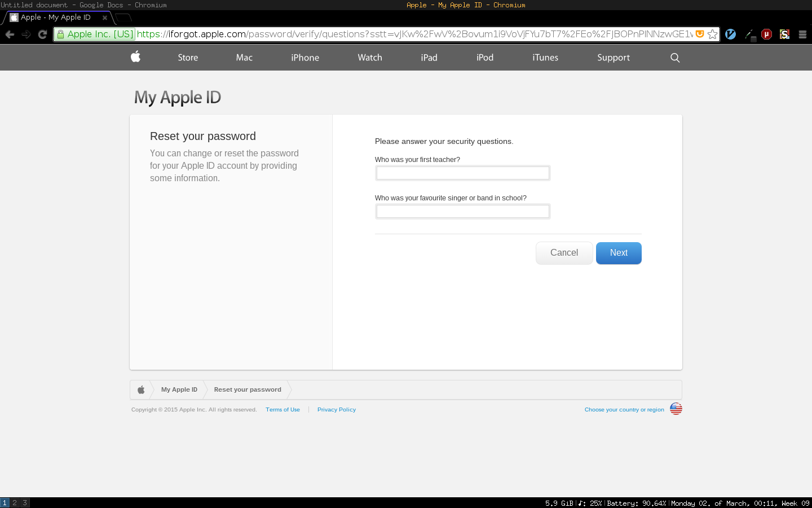This screenshot has width=812, height=508.
Task: Close the My Apple ID tab
Action: click(x=105, y=17)
